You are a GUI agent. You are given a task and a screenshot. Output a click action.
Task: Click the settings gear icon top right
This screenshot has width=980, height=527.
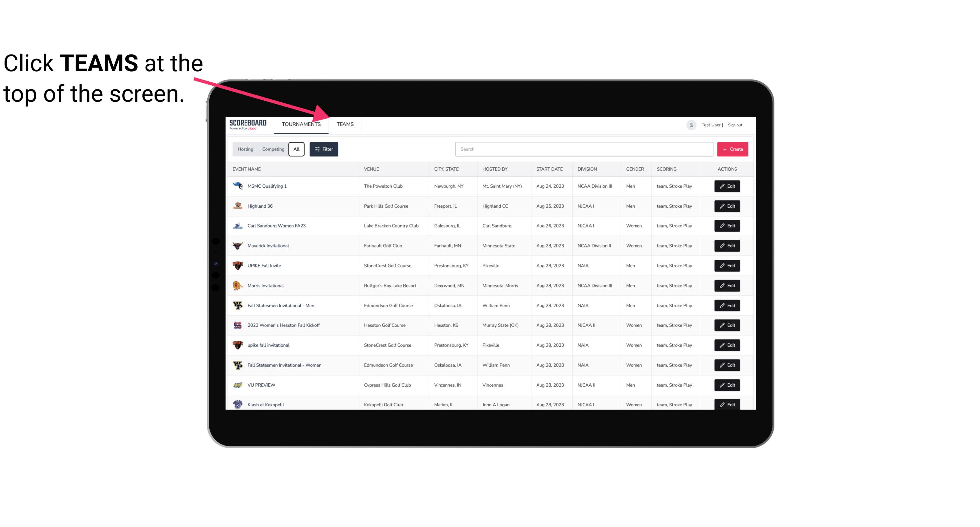(x=691, y=125)
